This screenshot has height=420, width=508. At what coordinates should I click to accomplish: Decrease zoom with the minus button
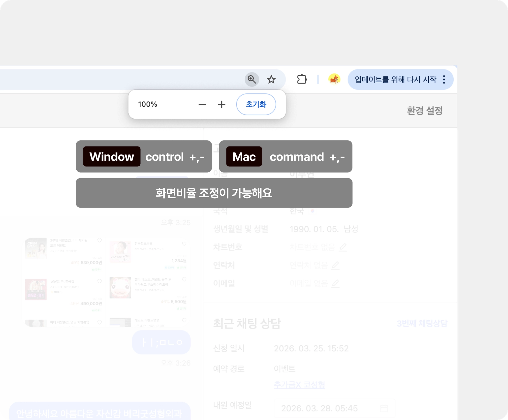click(202, 104)
